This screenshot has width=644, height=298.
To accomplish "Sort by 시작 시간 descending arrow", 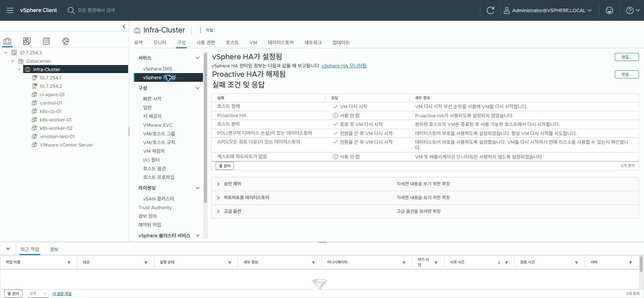I will click(499, 262).
